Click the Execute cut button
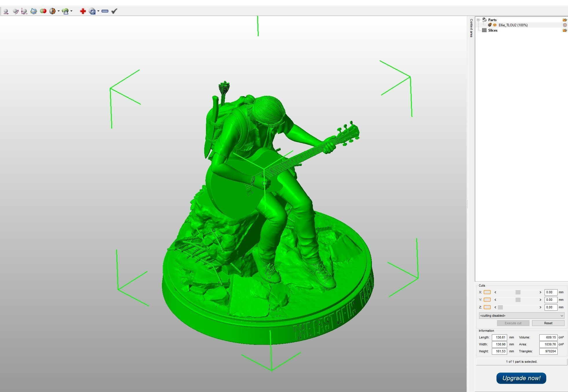 pyautogui.click(x=513, y=323)
